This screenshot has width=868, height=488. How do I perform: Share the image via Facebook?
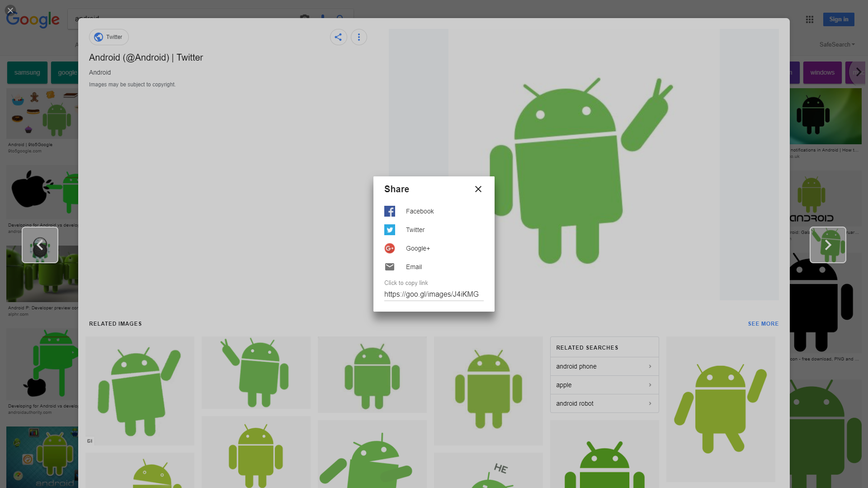pos(420,211)
